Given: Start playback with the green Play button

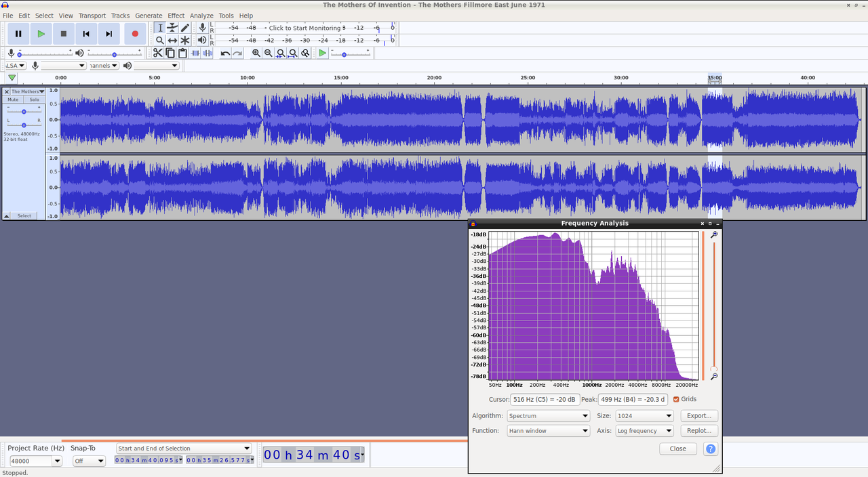Looking at the screenshot, I should coord(41,33).
